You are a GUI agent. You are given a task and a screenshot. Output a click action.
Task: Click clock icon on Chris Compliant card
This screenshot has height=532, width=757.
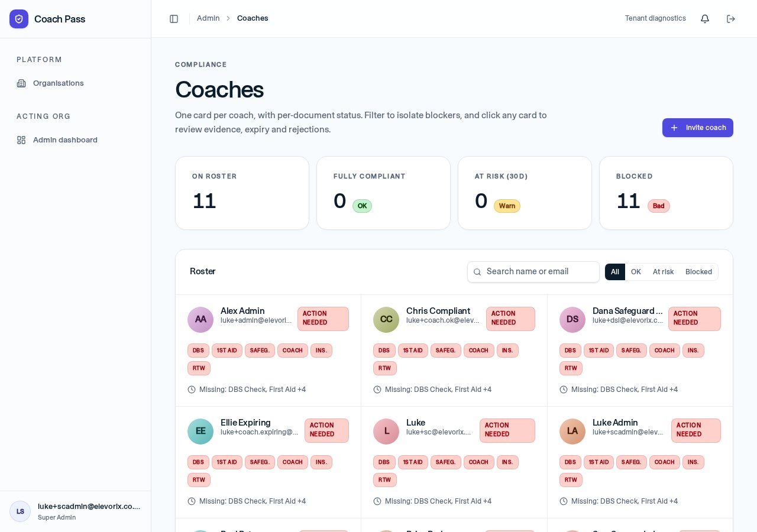tap(377, 390)
